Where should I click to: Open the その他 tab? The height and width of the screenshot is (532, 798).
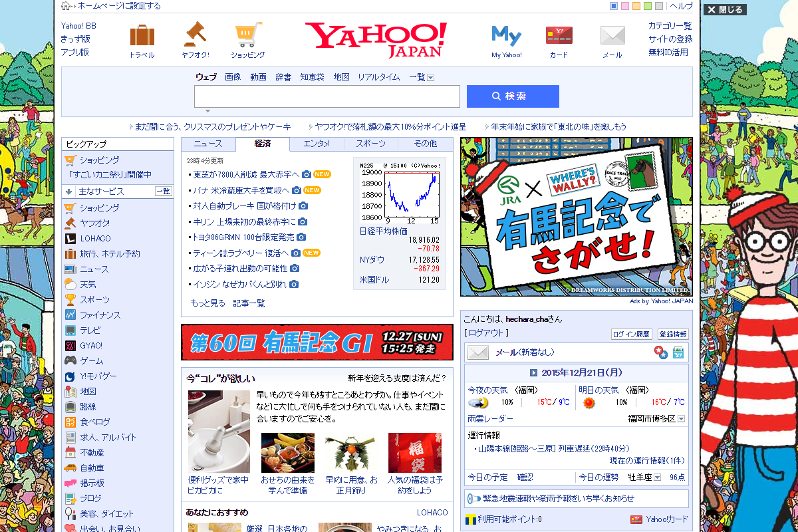pyautogui.click(x=425, y=144)
